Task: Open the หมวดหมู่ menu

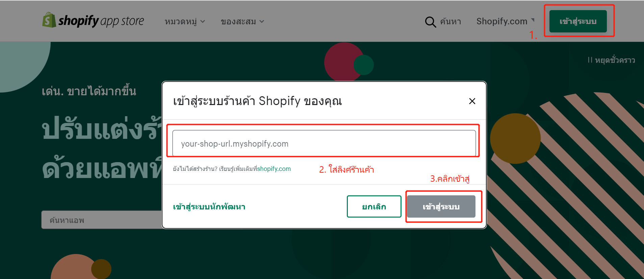Action: click(x=185, y=22)
